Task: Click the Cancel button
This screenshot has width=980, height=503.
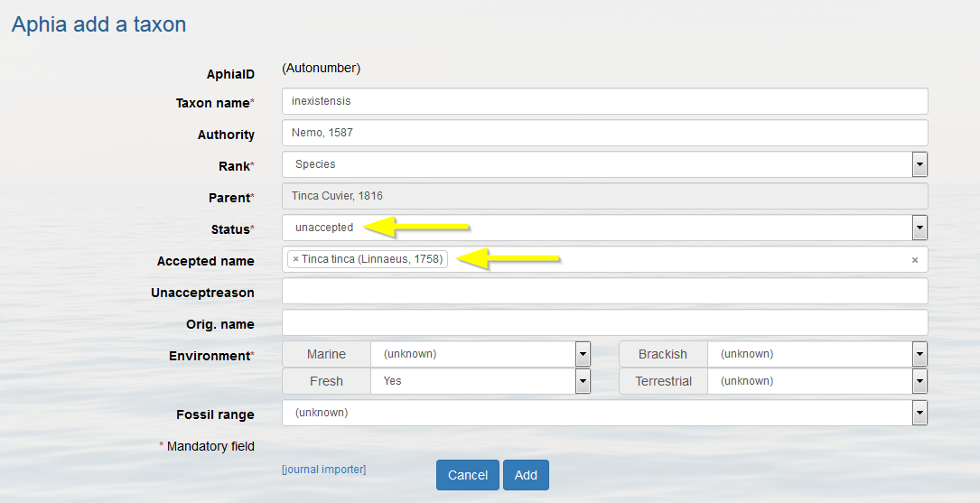Action: tap(468, 475)
